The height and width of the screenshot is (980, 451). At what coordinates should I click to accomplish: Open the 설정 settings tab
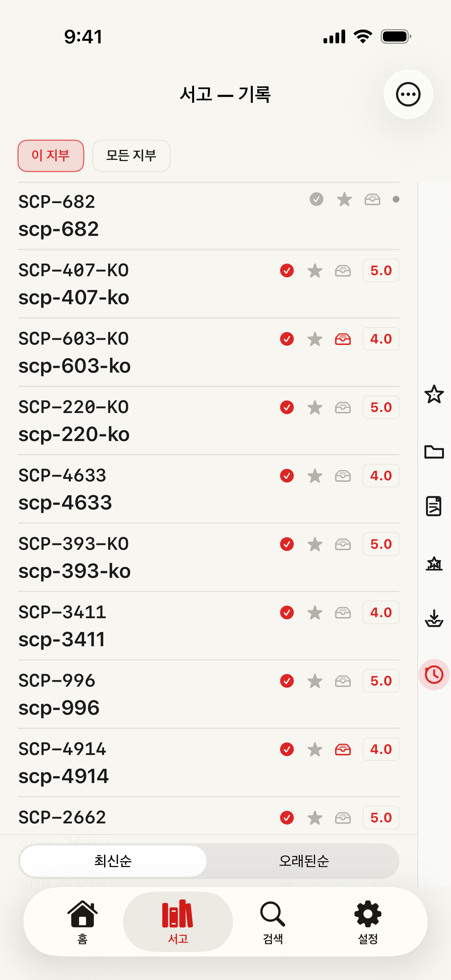point(368,922)
